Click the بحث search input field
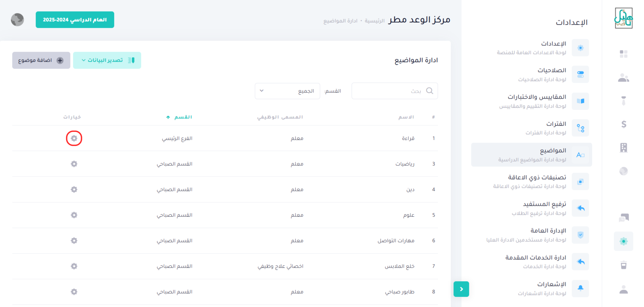Screen dimensions: 644x307 [x=394, y=91]
